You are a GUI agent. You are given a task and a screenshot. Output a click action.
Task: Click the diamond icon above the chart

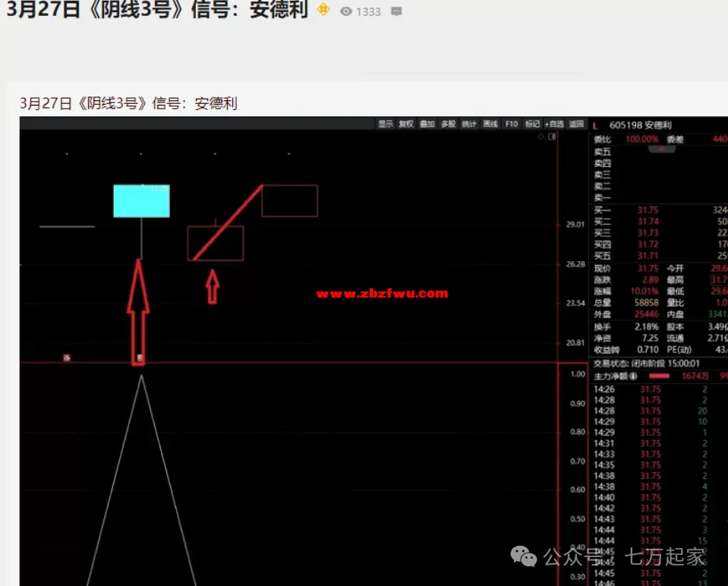(x=540, y=137)
